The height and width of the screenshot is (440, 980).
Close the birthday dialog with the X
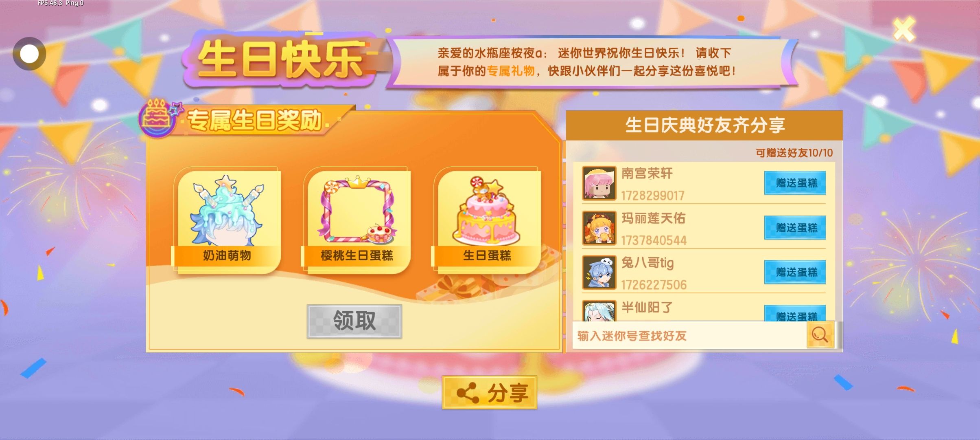click(904, 29)
